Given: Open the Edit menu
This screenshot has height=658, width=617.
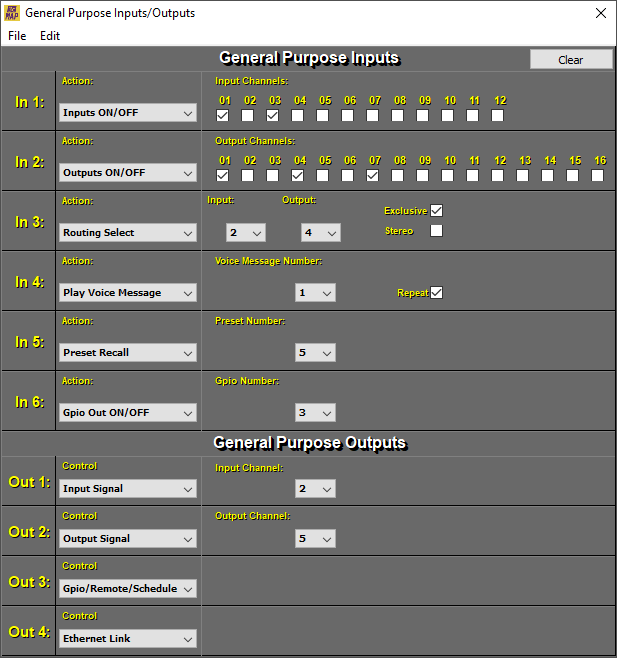Looking at the screenshot, I should pos(50,35).
